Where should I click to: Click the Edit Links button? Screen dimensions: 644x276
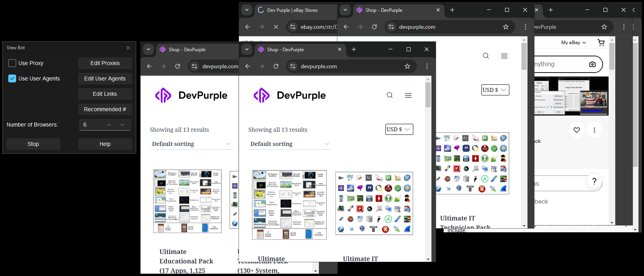point(105,94)
